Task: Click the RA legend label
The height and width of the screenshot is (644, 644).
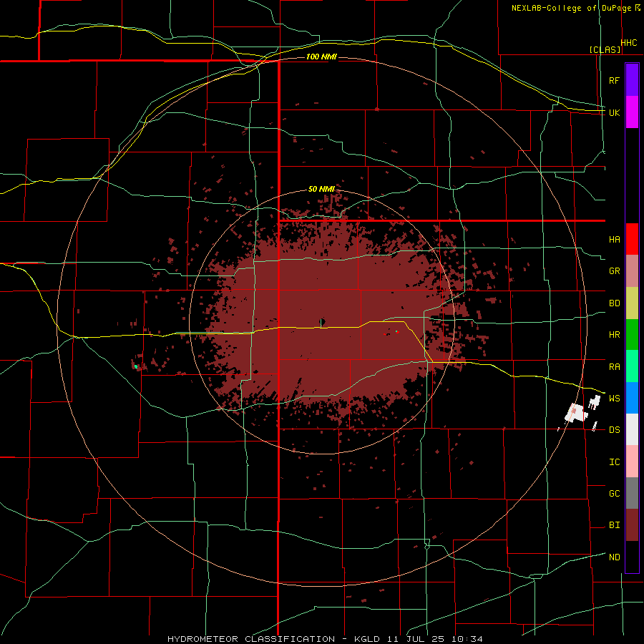Action: pos(615,366)
